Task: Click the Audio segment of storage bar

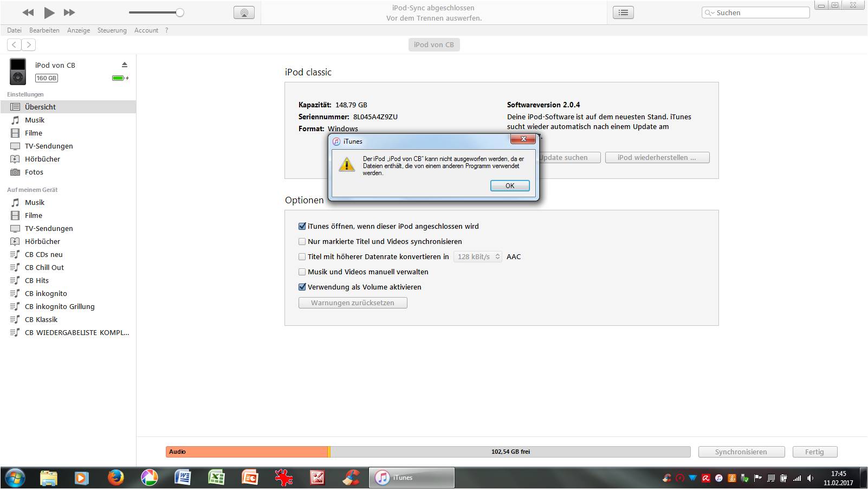Action: pos(247,452)
